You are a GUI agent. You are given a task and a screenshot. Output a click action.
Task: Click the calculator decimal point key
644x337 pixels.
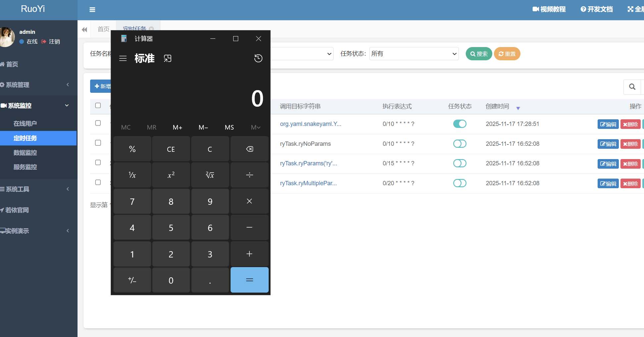210,280
